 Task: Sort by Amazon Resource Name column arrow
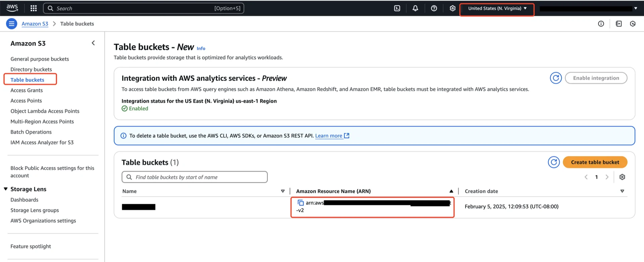(x=451, y=191)
